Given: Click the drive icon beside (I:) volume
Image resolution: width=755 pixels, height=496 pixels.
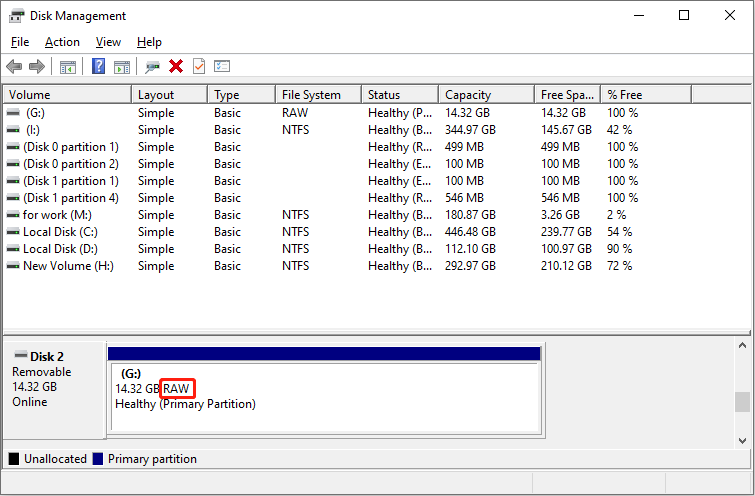Looking at the screenshot, I should tap(13, 130).
